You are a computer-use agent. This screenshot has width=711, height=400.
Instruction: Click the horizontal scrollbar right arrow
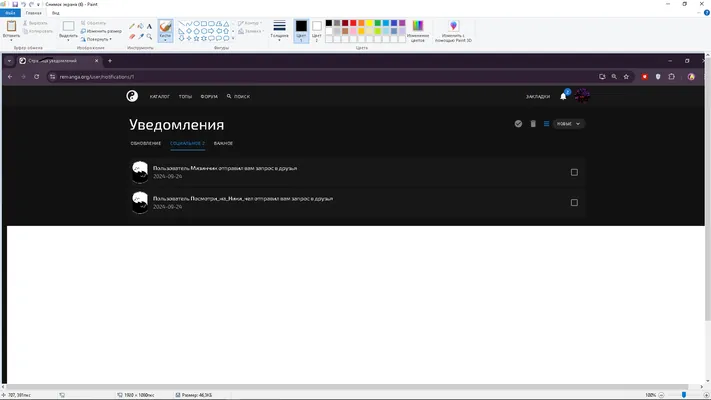pyautogui.click(x=701, y=387)
